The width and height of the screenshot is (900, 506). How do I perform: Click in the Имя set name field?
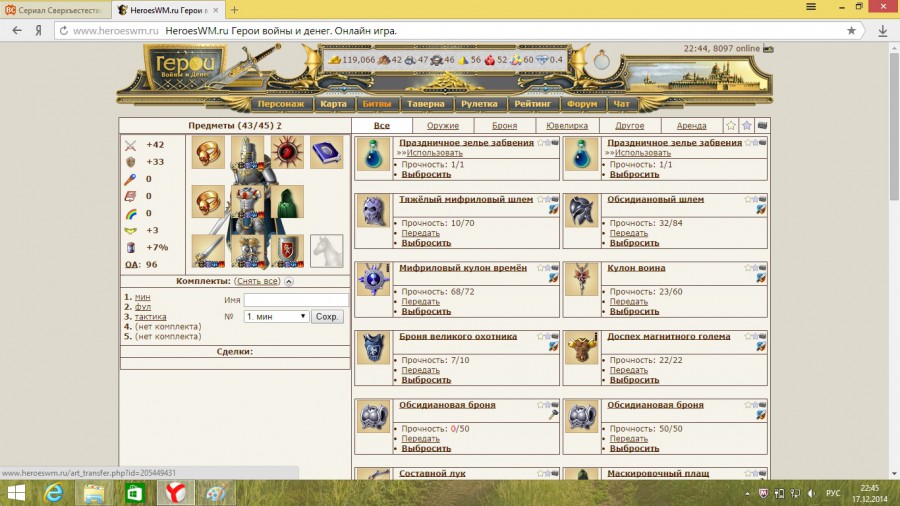click(x=296, y=300)
